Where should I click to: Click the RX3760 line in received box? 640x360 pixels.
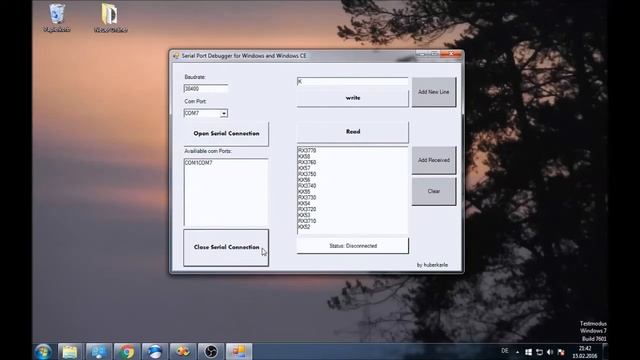tap(307, 162)
